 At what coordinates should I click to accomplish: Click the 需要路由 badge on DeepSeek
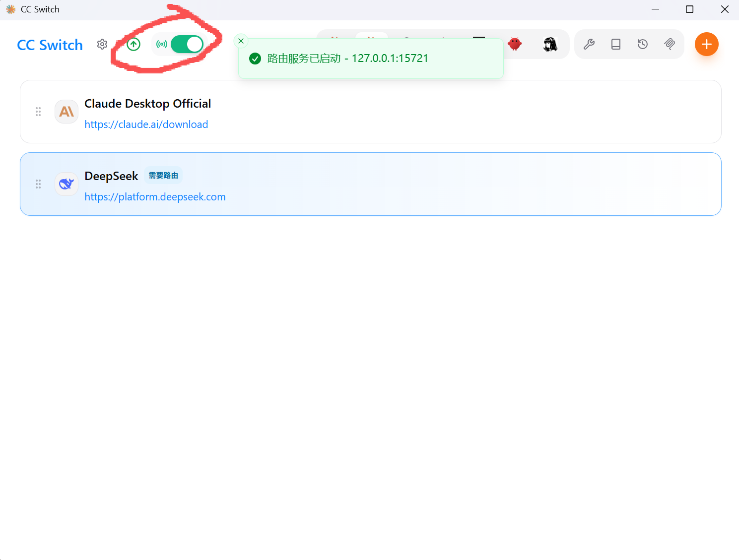[163, 176]
